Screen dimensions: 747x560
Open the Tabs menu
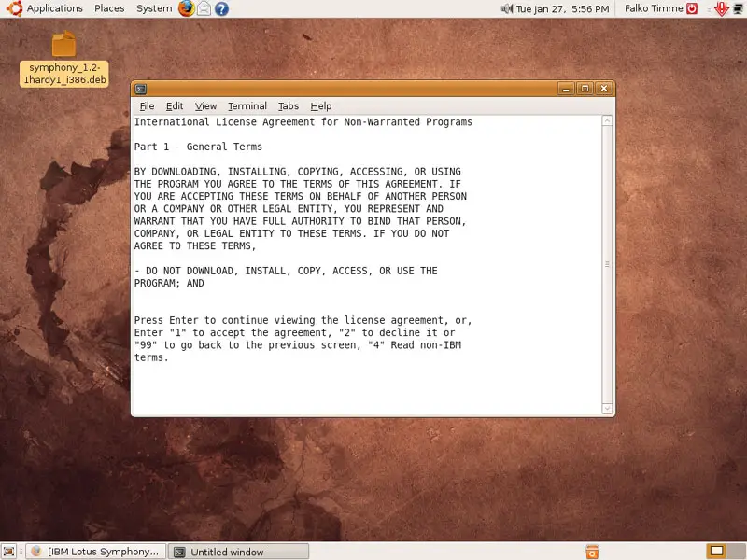pos(289,106)
